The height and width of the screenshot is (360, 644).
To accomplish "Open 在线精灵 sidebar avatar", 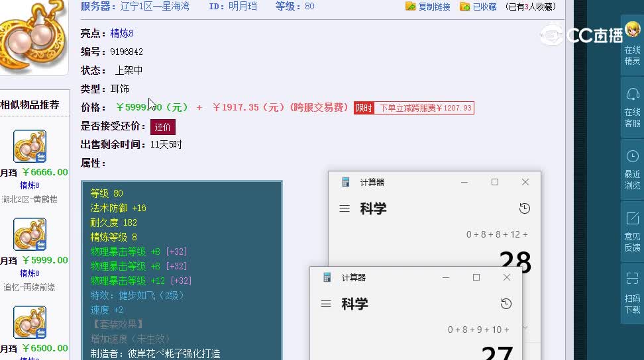I will click(632, 30).
